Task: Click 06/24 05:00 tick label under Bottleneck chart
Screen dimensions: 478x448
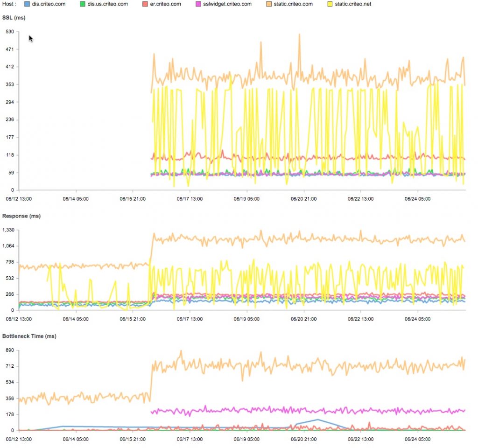Action: pos(418,440)
